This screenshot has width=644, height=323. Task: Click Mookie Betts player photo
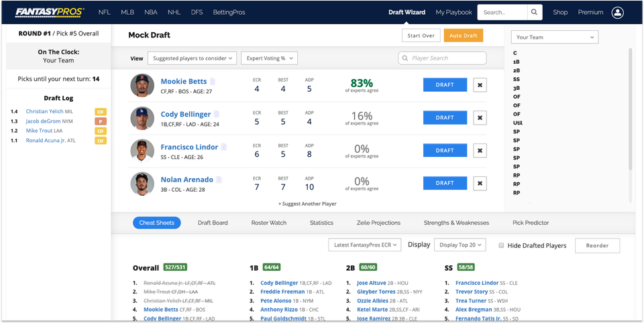click(142, 85)
